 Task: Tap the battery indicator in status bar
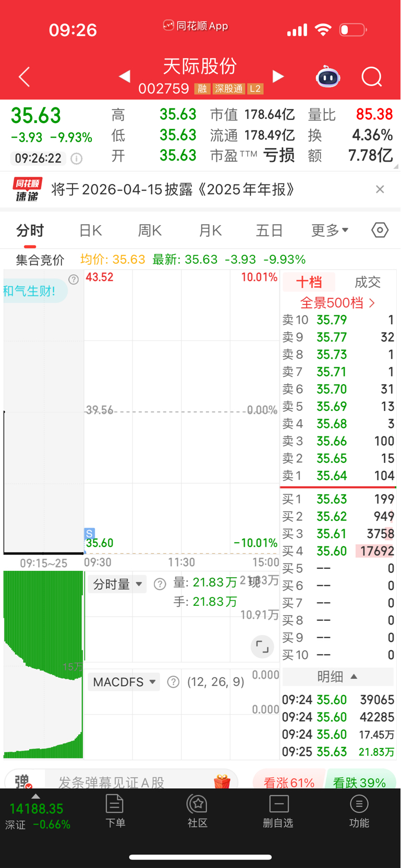(353, 30)
